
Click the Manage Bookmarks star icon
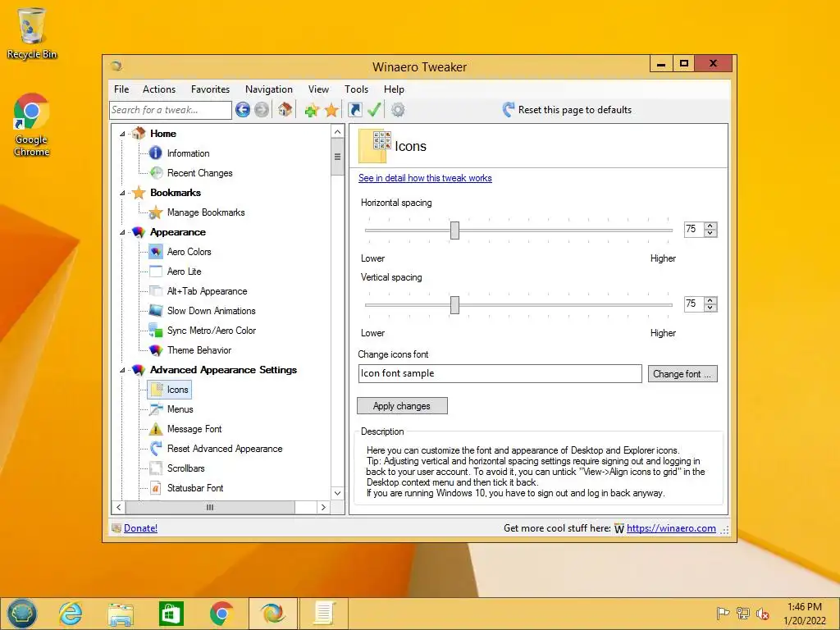156,212
